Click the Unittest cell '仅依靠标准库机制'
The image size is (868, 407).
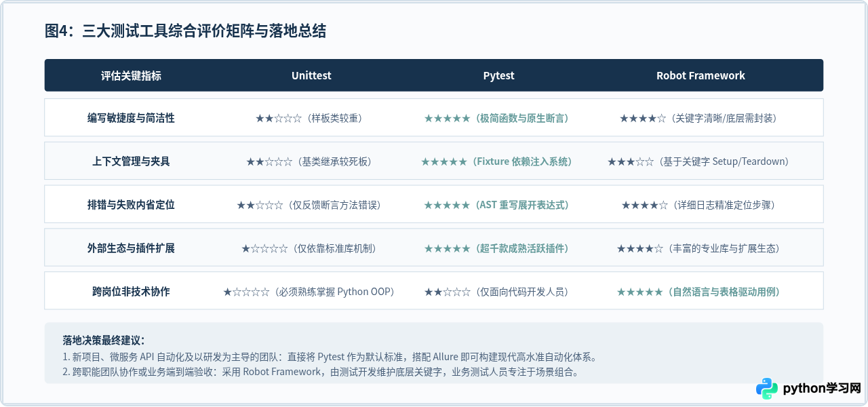[x=311, y=248]
